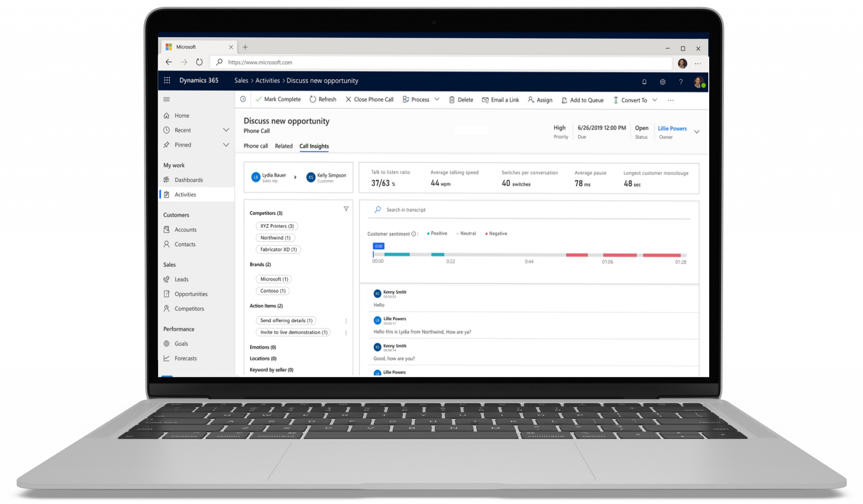This screenshot has height=504, width=863.
Task: Select Accounts in the Customers section
Action: 185,229
